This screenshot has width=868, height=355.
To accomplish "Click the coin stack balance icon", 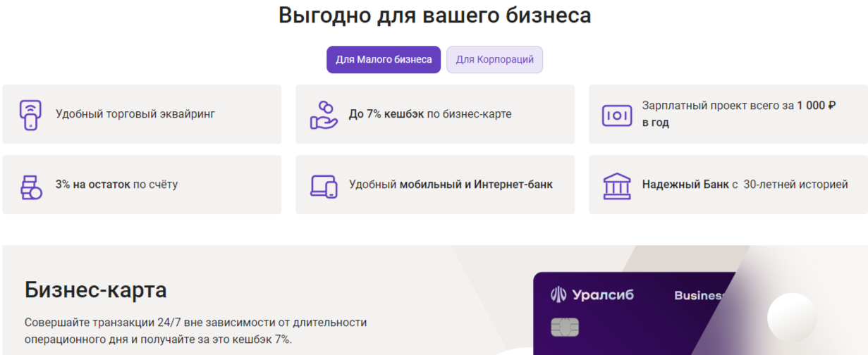I will pos(30,186).
